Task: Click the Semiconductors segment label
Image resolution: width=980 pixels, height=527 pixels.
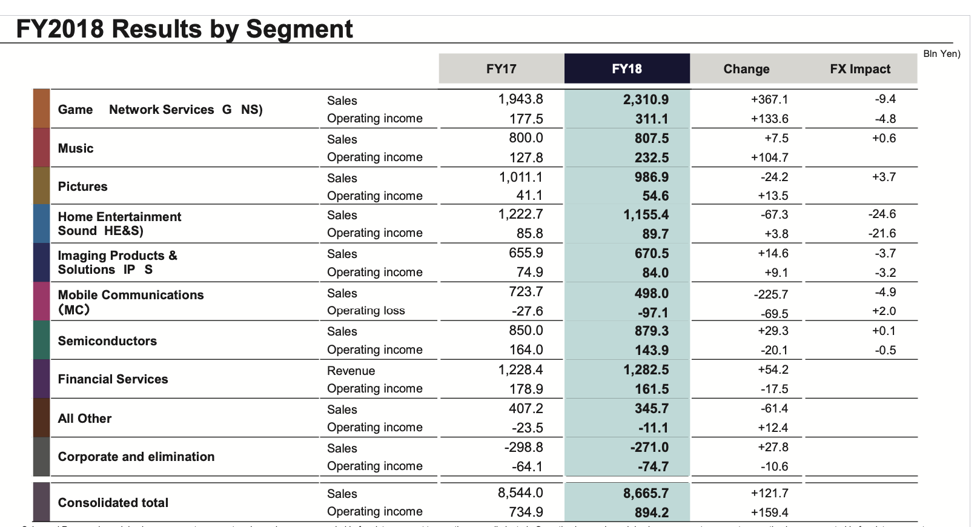Action: [107, 341]
